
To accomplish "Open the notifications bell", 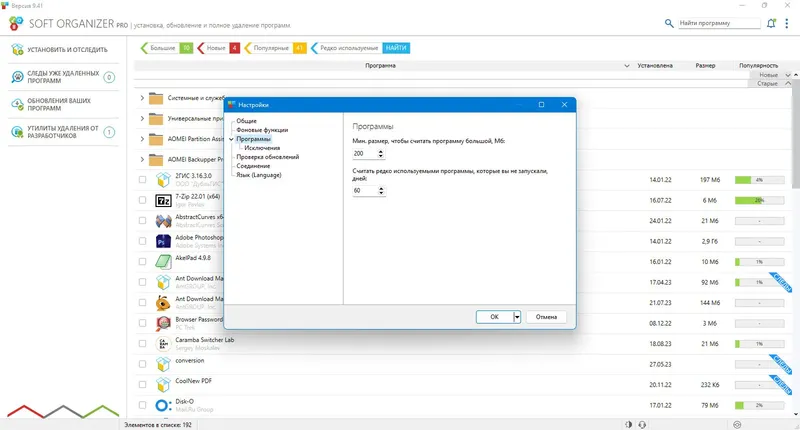I will (x=771, y=23).
